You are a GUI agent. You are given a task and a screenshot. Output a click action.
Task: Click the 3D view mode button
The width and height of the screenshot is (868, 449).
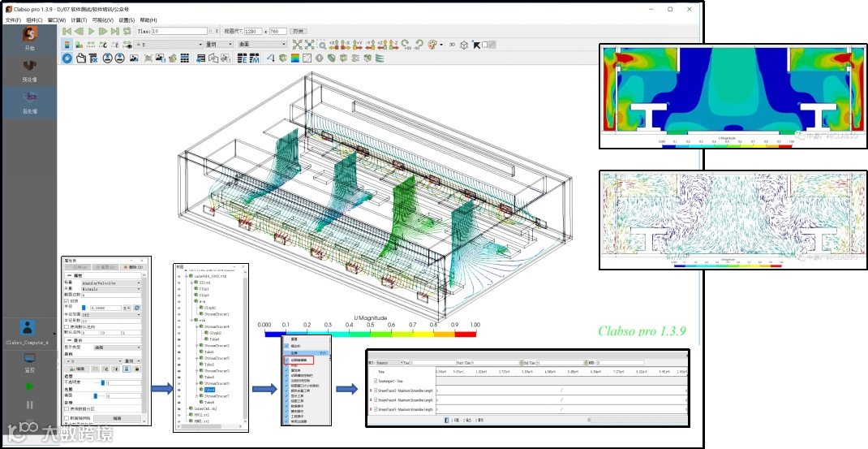point(452,45)
